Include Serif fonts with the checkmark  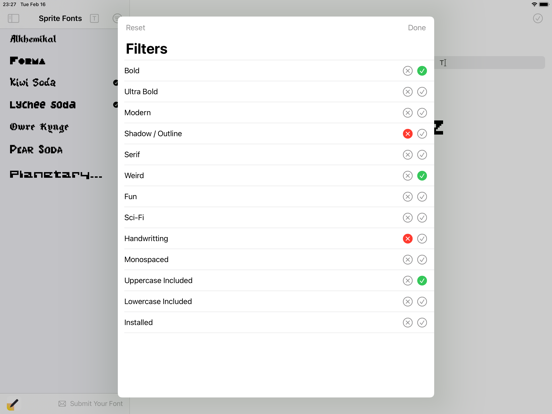tap(422, 155)
